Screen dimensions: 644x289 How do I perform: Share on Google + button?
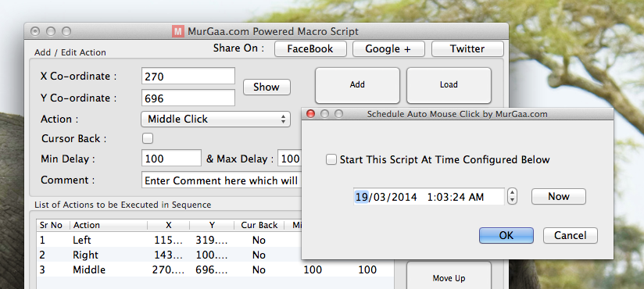tap(388, 49)
